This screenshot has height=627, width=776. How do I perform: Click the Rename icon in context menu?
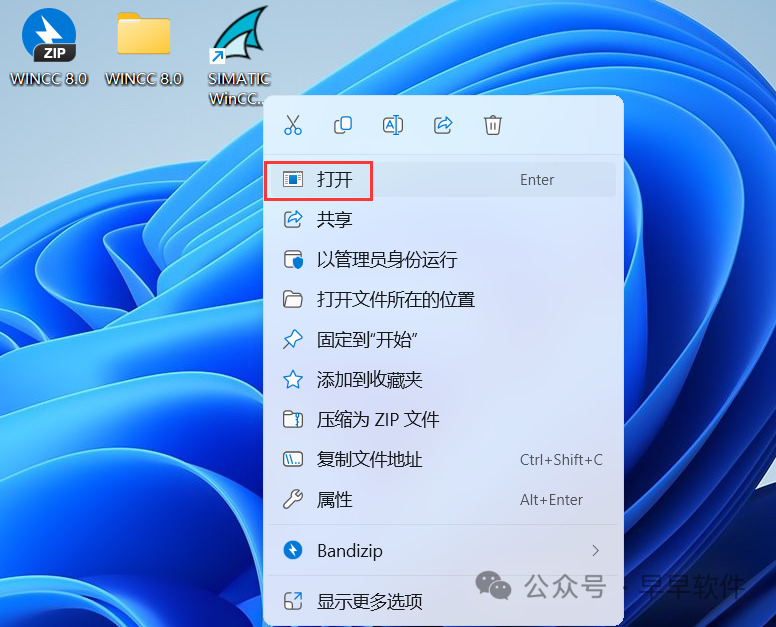[x=393, y=125]
